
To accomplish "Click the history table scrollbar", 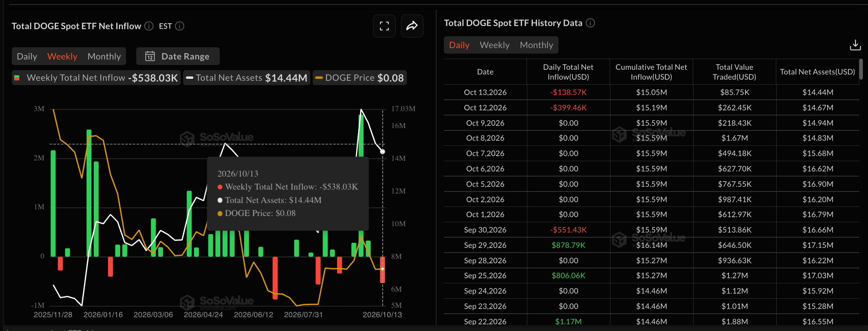I will tap(861, 69).
